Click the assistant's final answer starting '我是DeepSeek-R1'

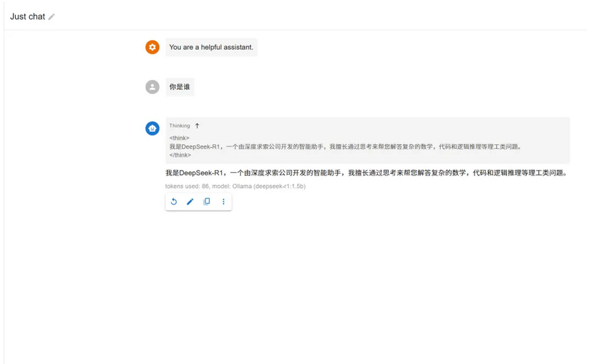[366, 173]
